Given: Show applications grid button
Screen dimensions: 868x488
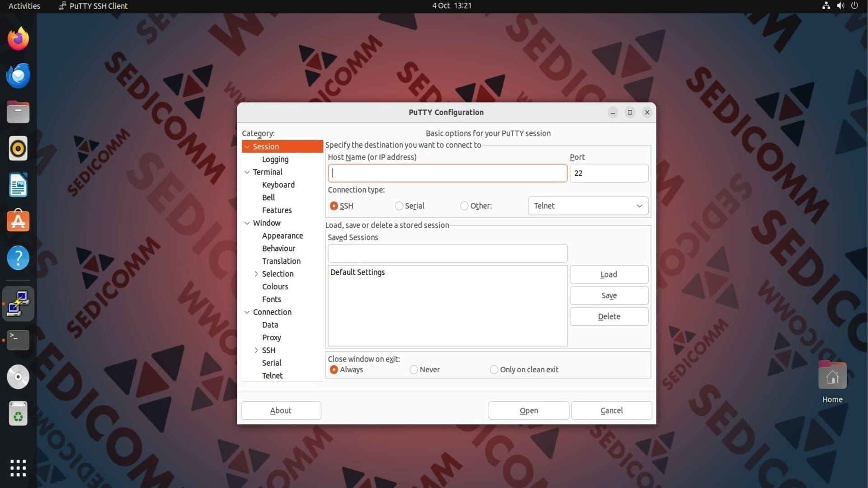Looking at the screenshot, I should click(18, 468).
